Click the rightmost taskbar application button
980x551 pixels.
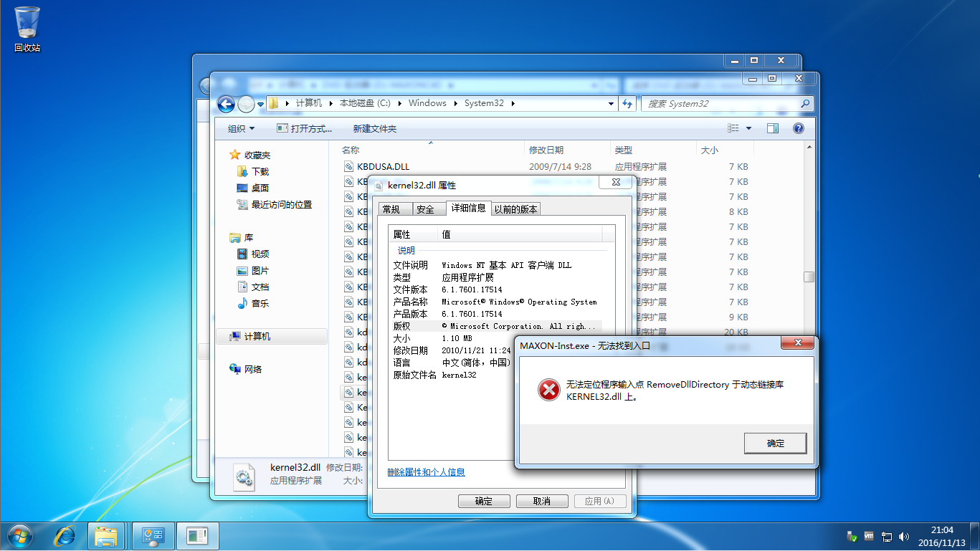click(197, 535)
